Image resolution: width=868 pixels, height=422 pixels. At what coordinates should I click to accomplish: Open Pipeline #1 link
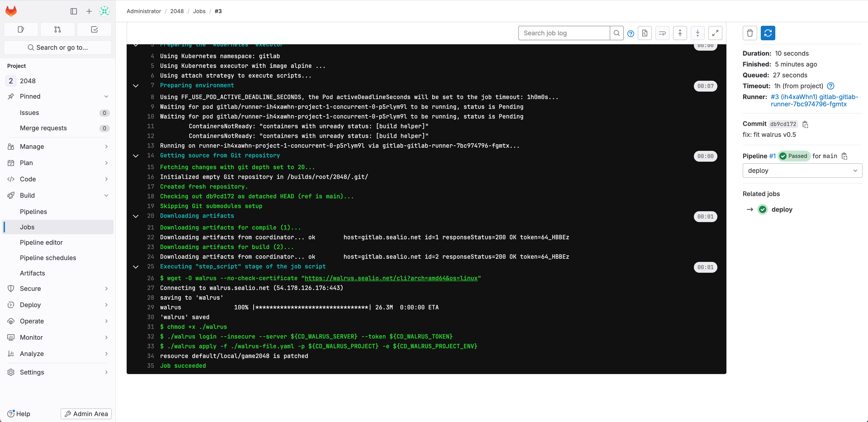(772, 156)
